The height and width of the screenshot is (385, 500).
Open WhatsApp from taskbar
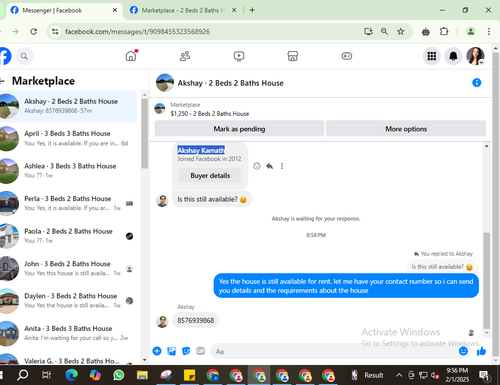119,375
